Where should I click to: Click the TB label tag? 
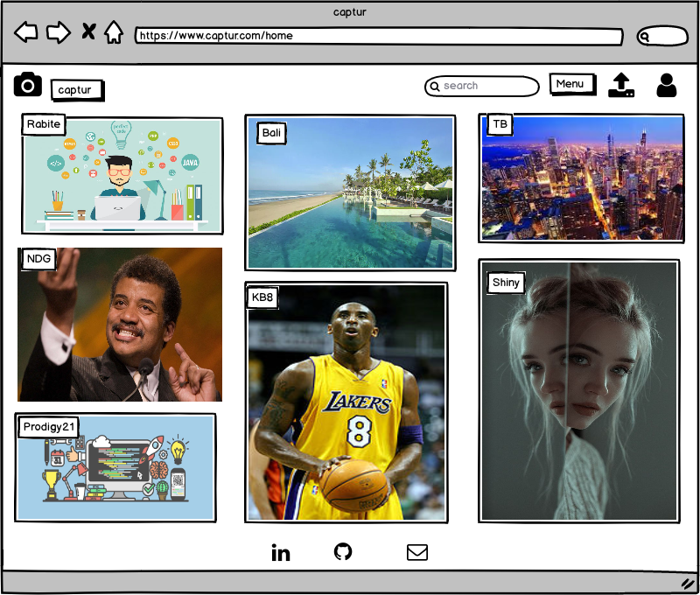point(500,124)
